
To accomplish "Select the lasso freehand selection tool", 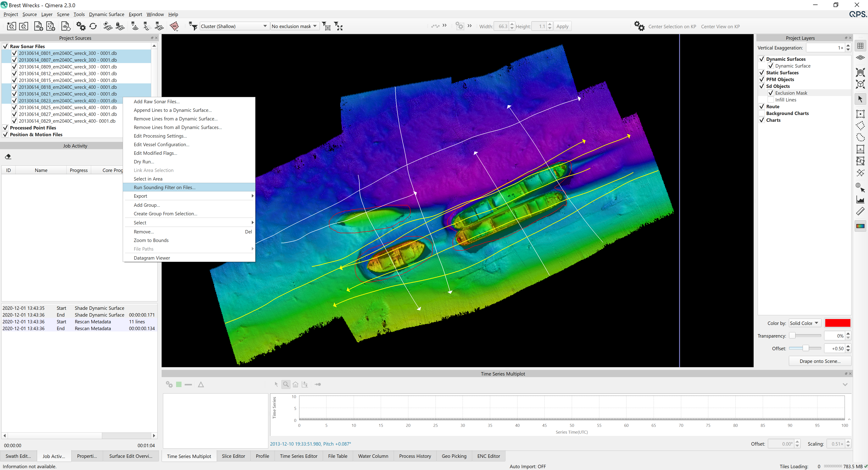I will click(860, 137).
